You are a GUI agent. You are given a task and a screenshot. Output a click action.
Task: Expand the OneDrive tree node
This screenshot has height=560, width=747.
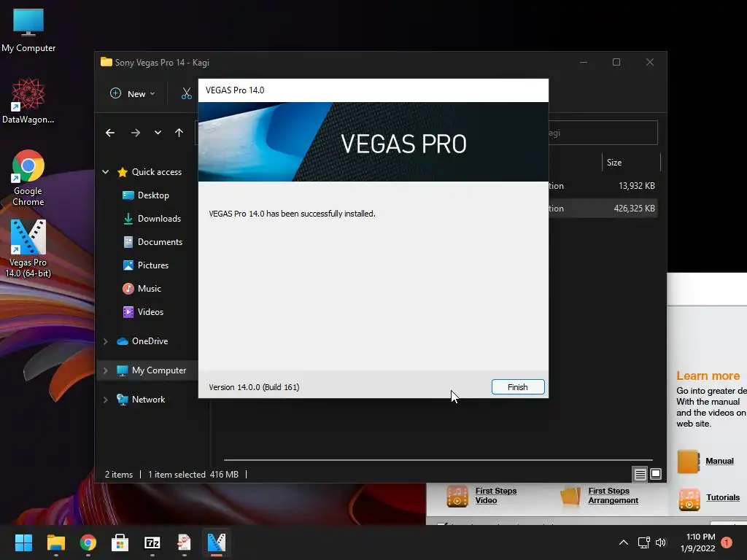click(x=106, y=341)
